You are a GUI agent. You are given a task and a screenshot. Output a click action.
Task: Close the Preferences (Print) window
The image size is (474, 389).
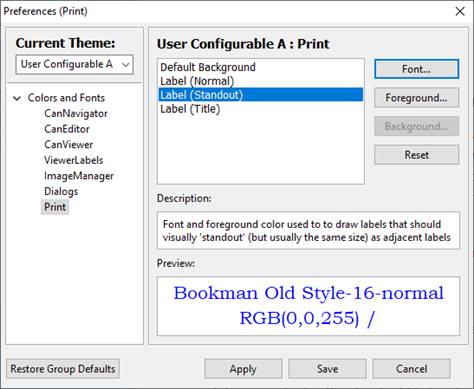coord(460,11)
